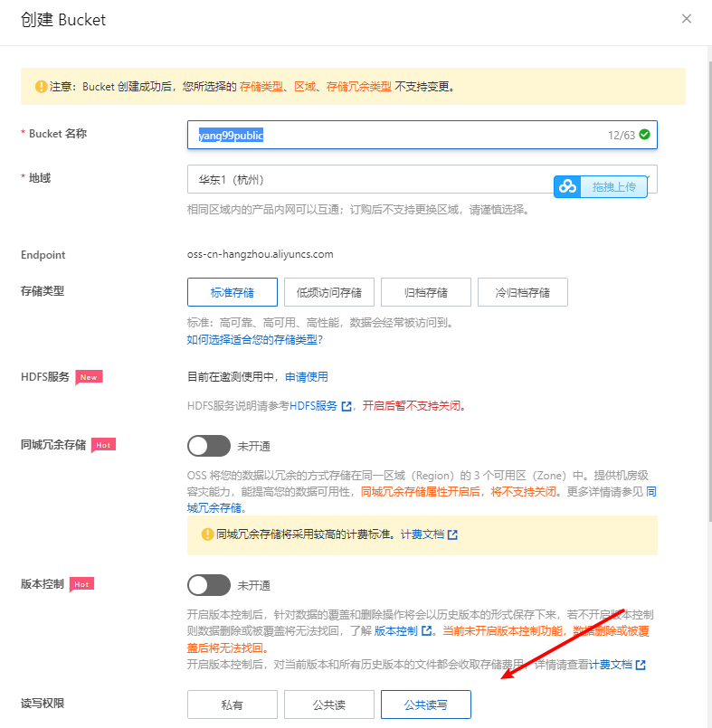This screenshot has width=712, height=728.
Task: Set read/write permission to 公共读
Action: [x=328, y=704]
